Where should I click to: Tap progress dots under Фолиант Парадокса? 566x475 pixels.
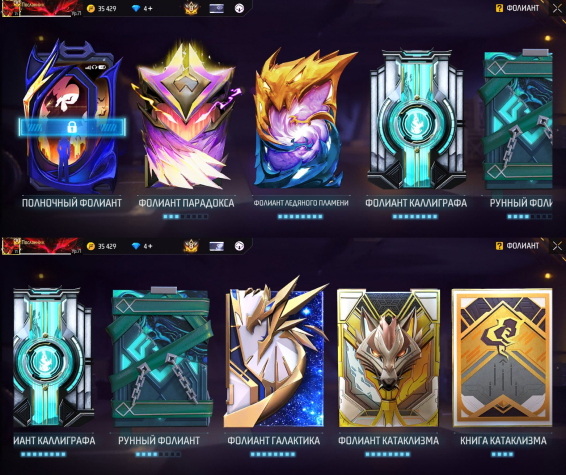[x=186, y=217]
